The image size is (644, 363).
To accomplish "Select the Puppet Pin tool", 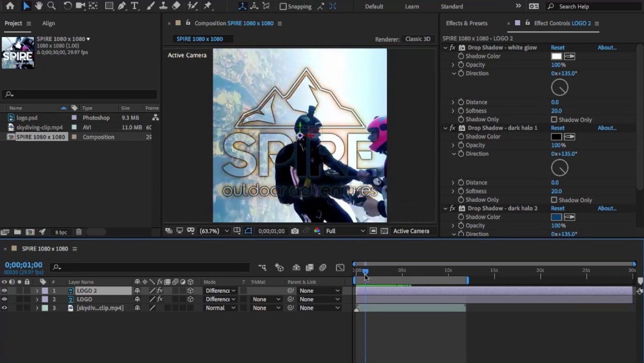I will [x=207, y=6].
